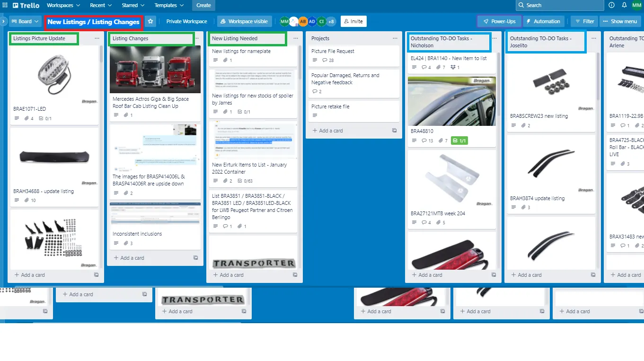The height and width of the screenshot is (361, 644).
Task: Edit the board title New Listings / Listing Changes
Action: (94, 22)
